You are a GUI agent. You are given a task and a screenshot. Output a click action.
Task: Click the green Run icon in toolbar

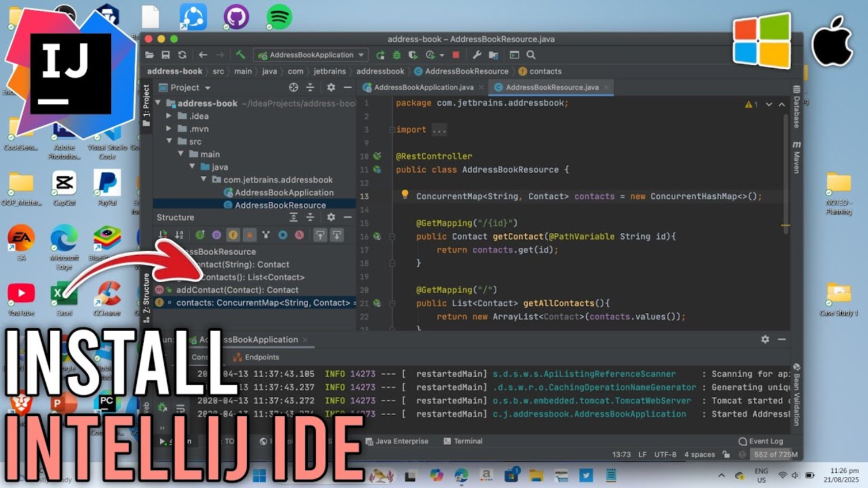380,55
